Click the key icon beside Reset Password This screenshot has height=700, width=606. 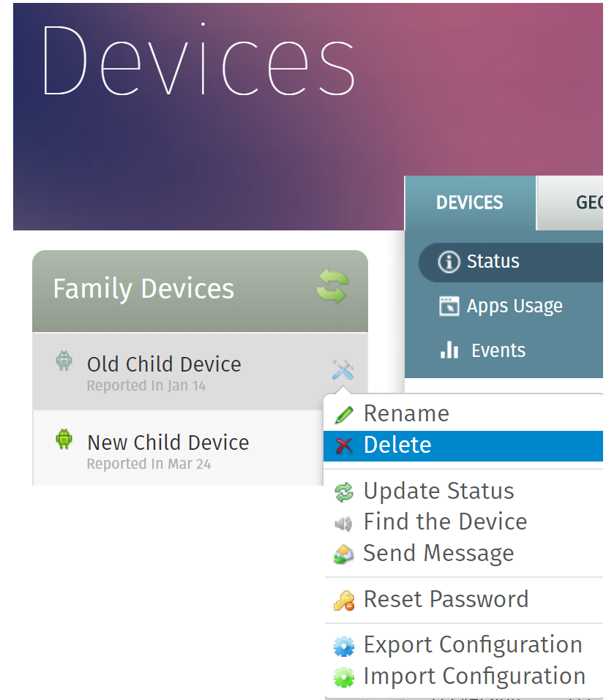coord(344,600)
